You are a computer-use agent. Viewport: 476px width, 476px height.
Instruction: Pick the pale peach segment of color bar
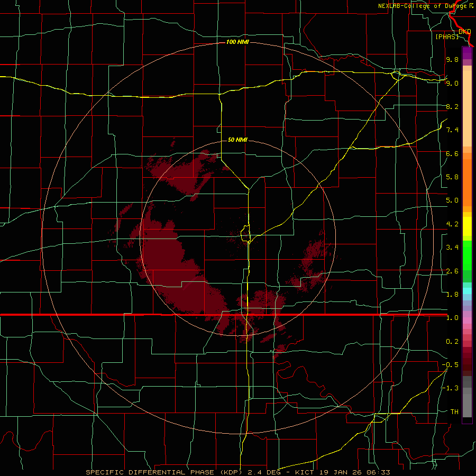pyautogui.click(x=467, y=109)
